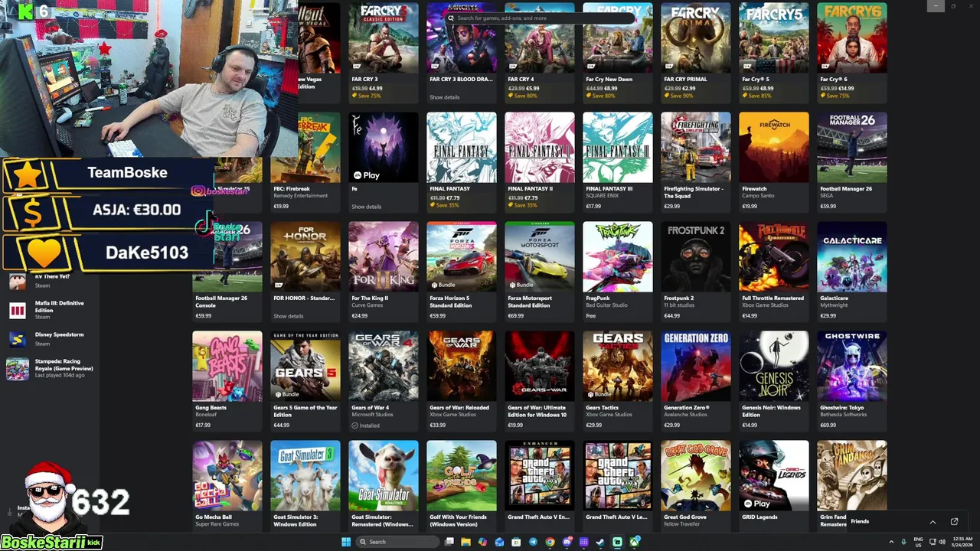Screen dimensions: 980x551
Task: Focus the Xbox app search field
Action: (x=540, y=18)
